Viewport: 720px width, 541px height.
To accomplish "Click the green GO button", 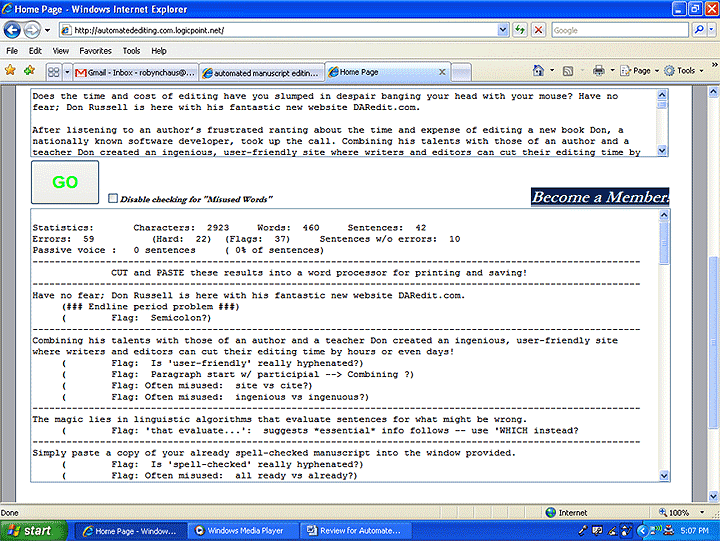I will 65,182.
